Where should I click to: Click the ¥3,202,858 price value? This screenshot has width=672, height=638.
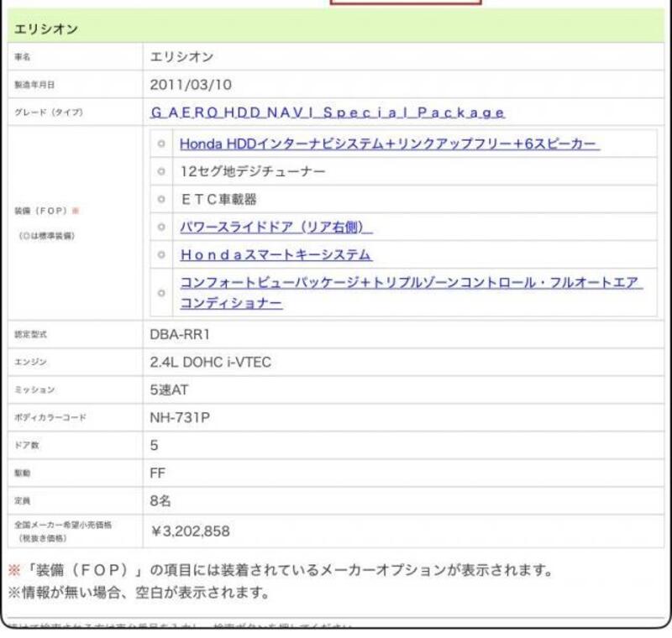pyautogui.click(x=190, y=531)
